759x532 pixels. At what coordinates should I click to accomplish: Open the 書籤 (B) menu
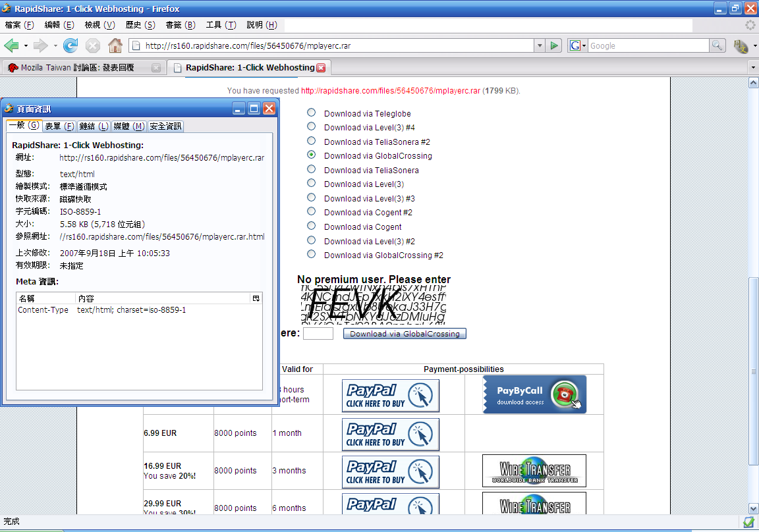(x=181, y=25)
